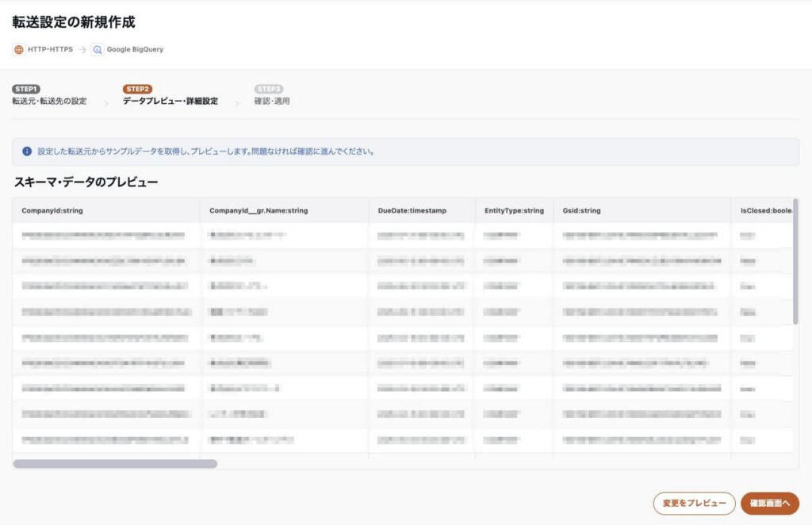812x525 pixels.
Task: Click the DueDate:timestamp column header
Action: [412, 211]
